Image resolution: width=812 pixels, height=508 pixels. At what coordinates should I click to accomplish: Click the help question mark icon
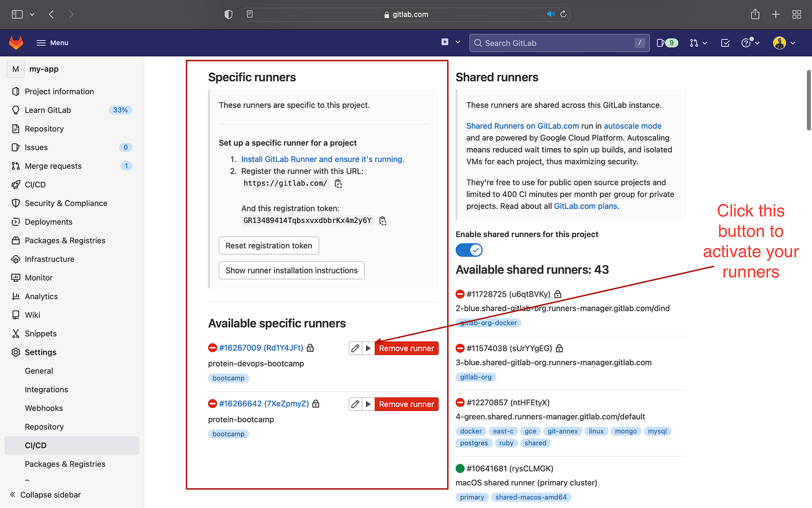pos(747,42)
